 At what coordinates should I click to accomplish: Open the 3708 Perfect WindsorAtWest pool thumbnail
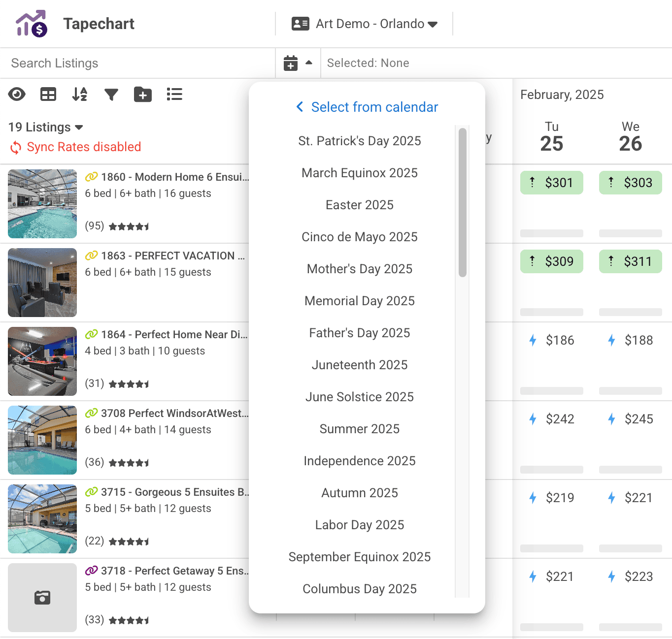42,440
